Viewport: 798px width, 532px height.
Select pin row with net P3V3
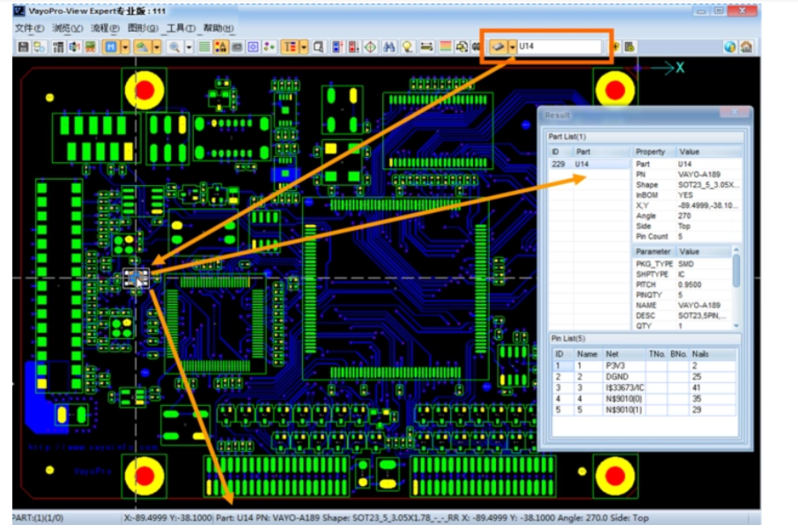[644, 366]
